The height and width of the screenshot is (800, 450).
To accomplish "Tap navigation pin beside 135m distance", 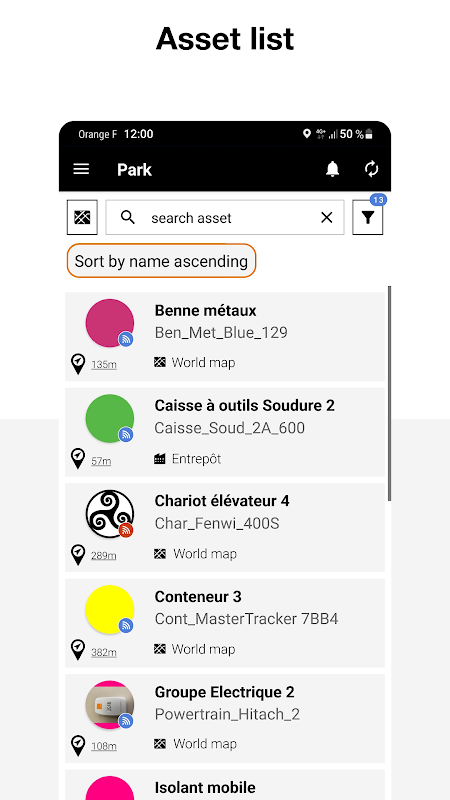I will pyautogui.click(x=78, y=364).
